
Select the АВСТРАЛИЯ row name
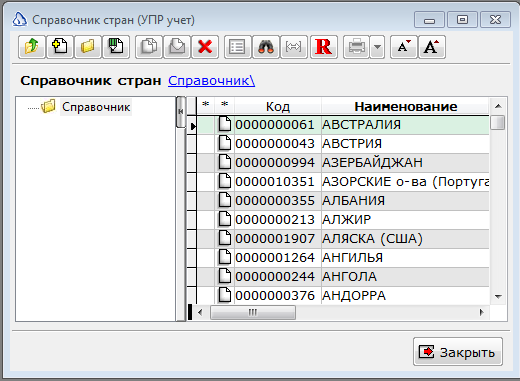361,125
